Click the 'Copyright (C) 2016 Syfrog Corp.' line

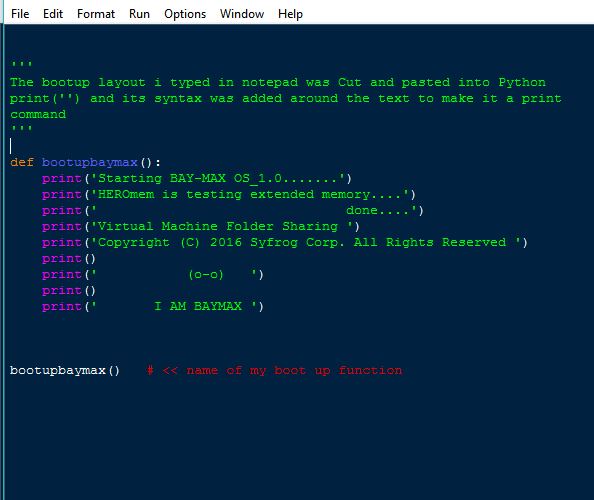coord(284,242)
